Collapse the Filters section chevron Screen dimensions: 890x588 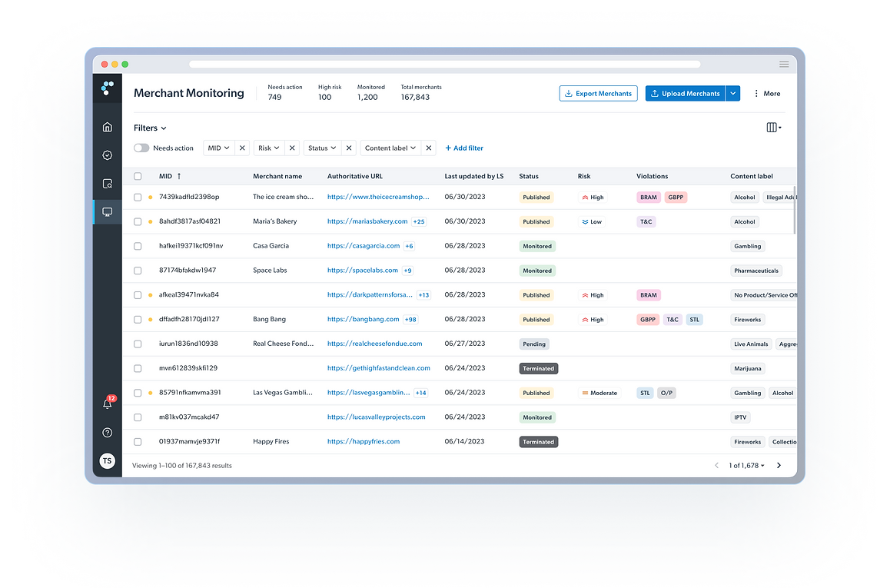pos(164,128)
